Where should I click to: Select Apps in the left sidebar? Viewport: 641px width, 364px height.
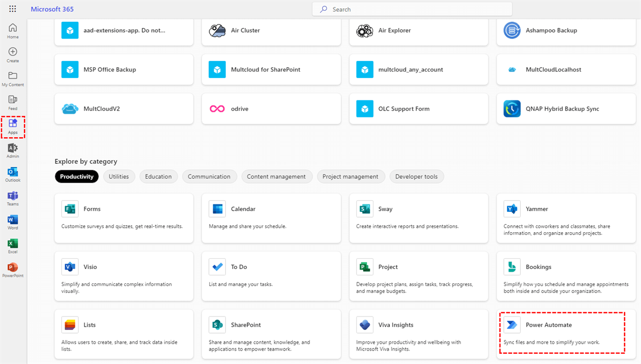coord(13,127)
